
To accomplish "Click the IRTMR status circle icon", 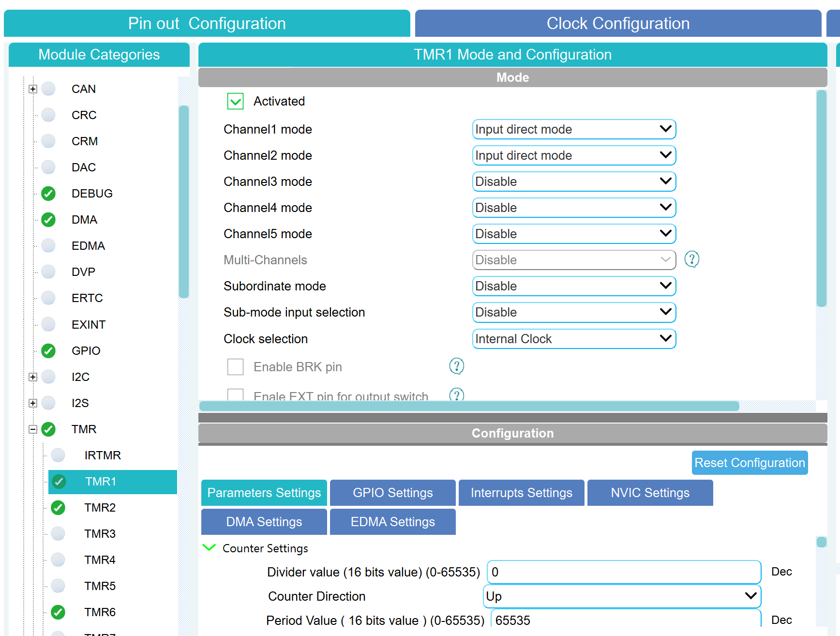I will (x=58, y=455).
